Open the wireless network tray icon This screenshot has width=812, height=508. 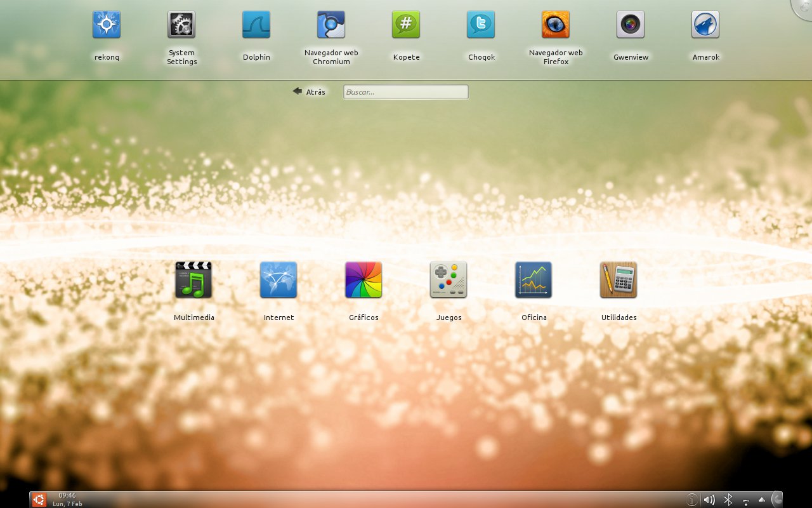(746, 501)
